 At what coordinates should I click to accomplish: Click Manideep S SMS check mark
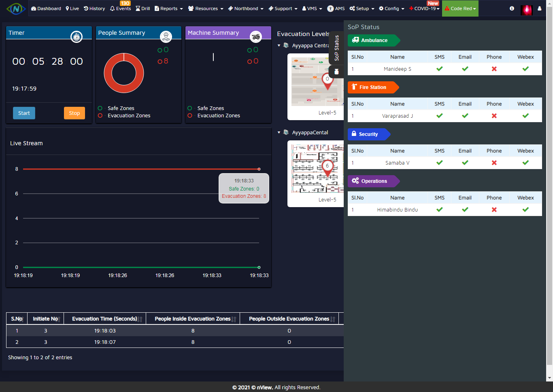(440, 69)
